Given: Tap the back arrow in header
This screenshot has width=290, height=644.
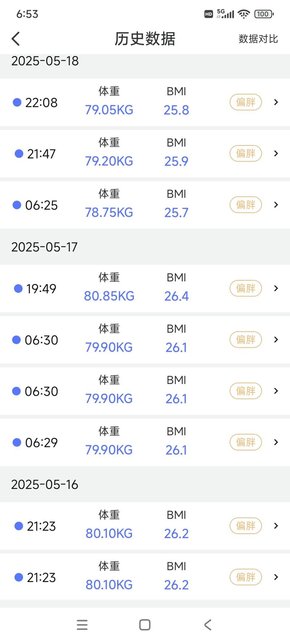Looking at the screenshot, I should [x=16, y=39].
